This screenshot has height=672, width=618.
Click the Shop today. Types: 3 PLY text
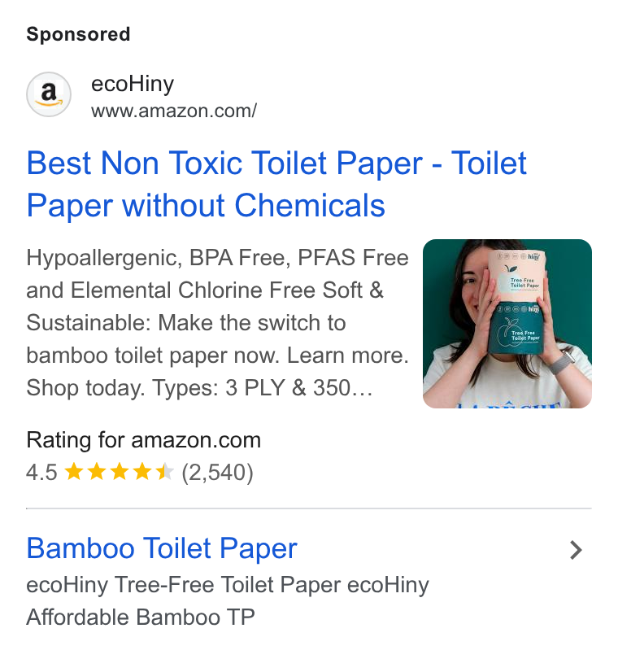[x=155, y=388]
